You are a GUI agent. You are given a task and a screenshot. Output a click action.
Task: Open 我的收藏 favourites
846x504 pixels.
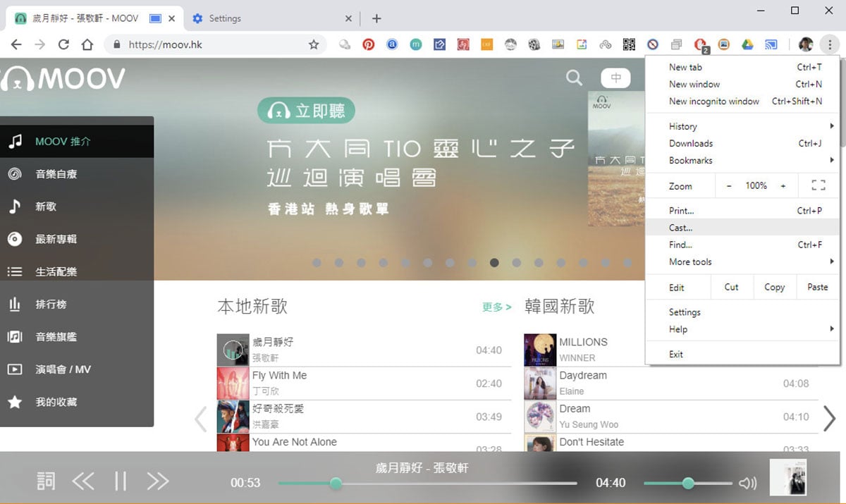tap(77, 402)
